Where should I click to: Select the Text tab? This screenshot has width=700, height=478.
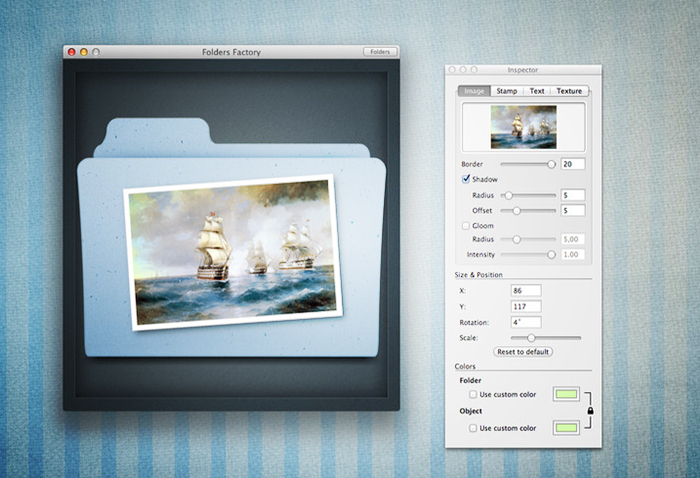[x=537, y=91]
